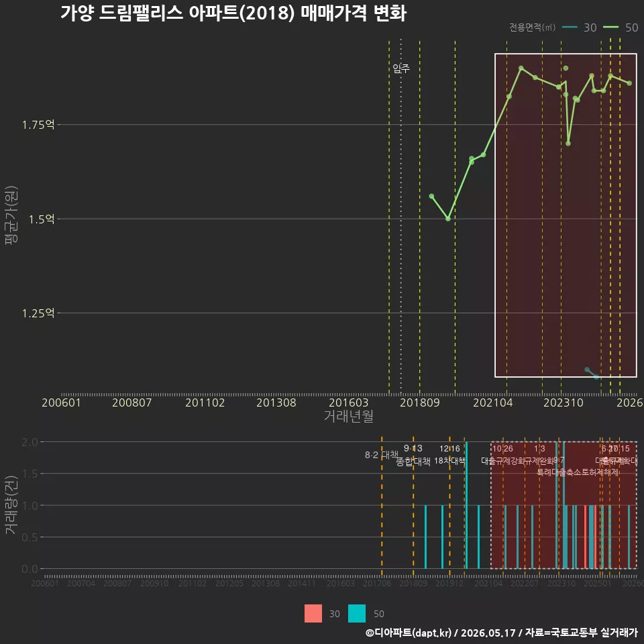Click the teal 50 swatch in bottom legend
The width and height of the screenshot is (644, 644).
tap(356, 614)
